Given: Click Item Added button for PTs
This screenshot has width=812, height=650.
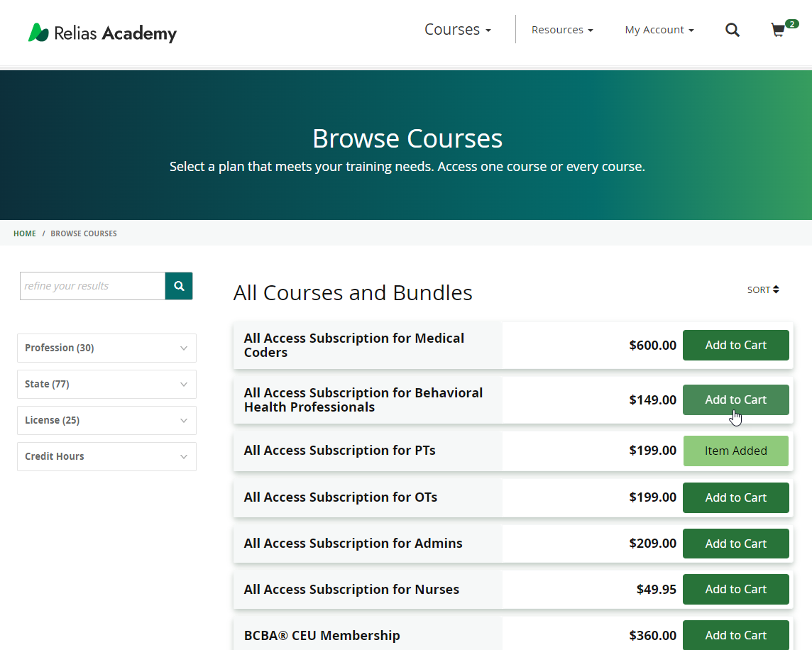Looking at the screenshot, I should click(735, 451).
